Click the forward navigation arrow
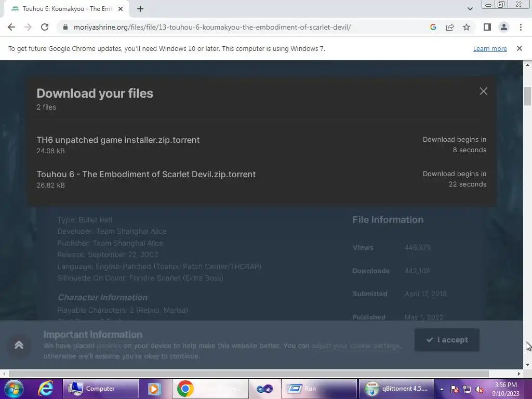This screenshot has width=532, height=399. 28,27
